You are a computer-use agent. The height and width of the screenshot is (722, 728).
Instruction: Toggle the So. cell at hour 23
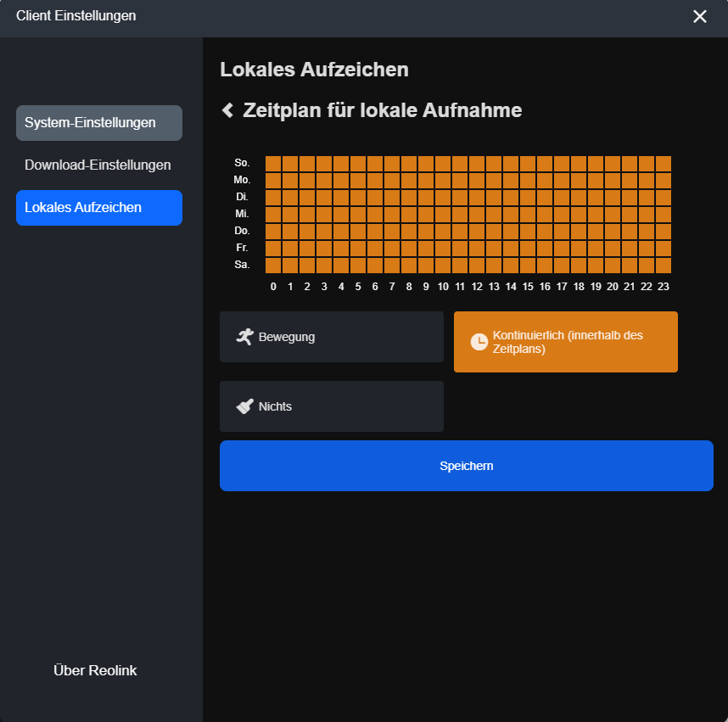point(664,164)
